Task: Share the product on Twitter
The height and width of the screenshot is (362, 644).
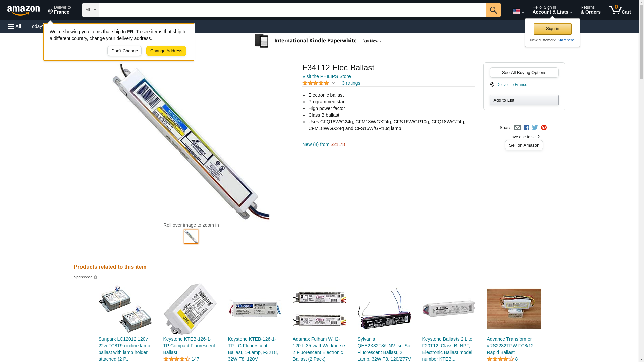Action: (535, 128)
